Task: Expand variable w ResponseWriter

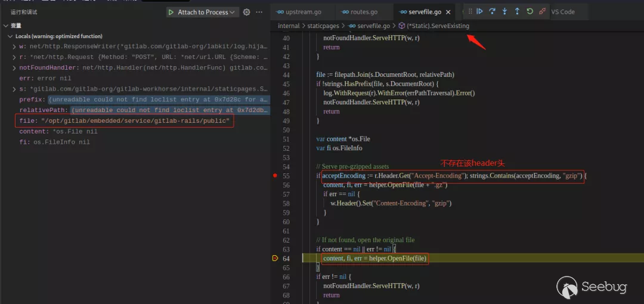Action: point(14,46)
